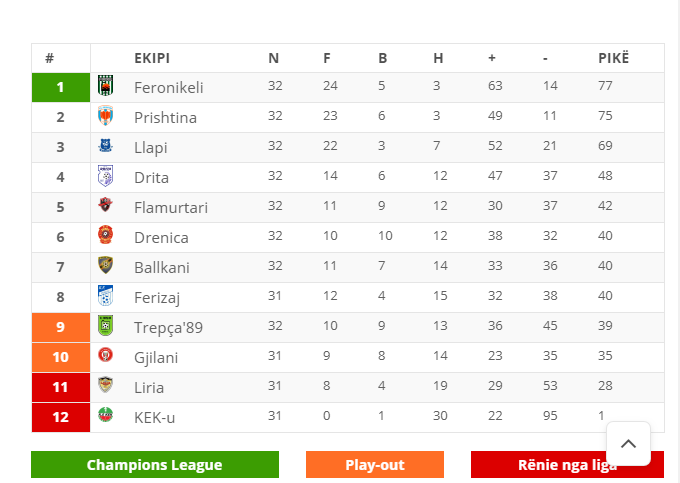Click the PIKË column header
Viewport: 680px width, 483px height.
click(x=613, y=58)
